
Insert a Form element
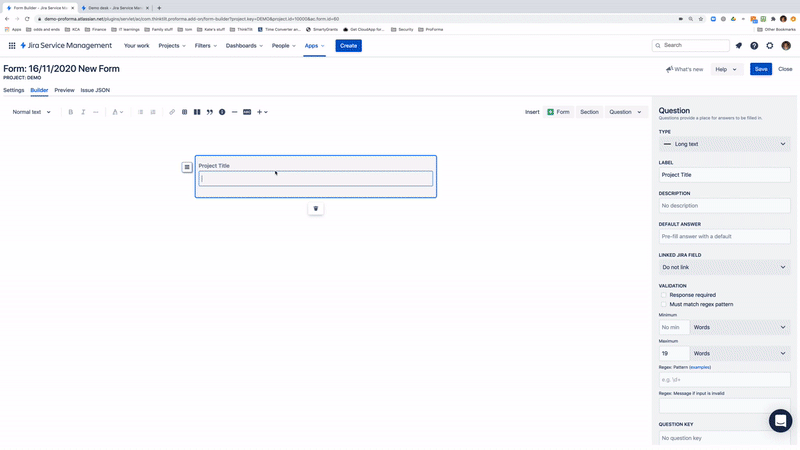[x=558, y=112]
